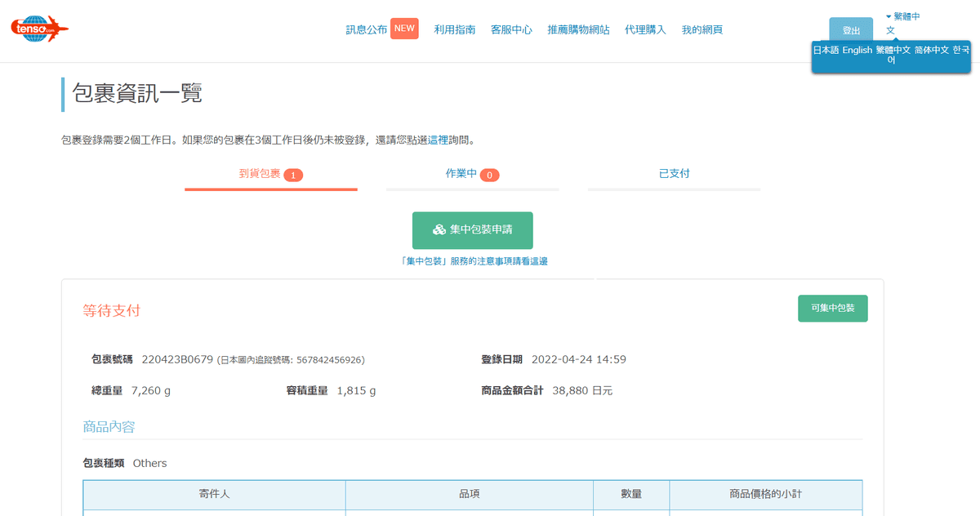Click the red count badge on 到貨包裹 tab

click(x=294, y=174)
